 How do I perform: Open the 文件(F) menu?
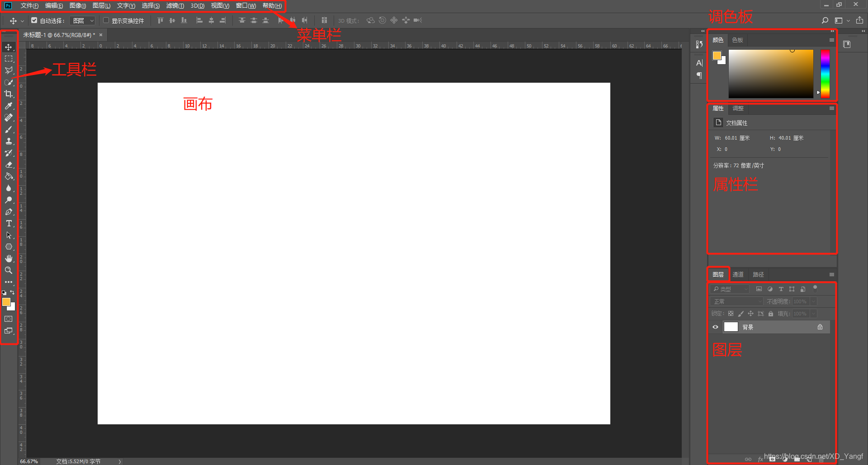coord(29,6)
